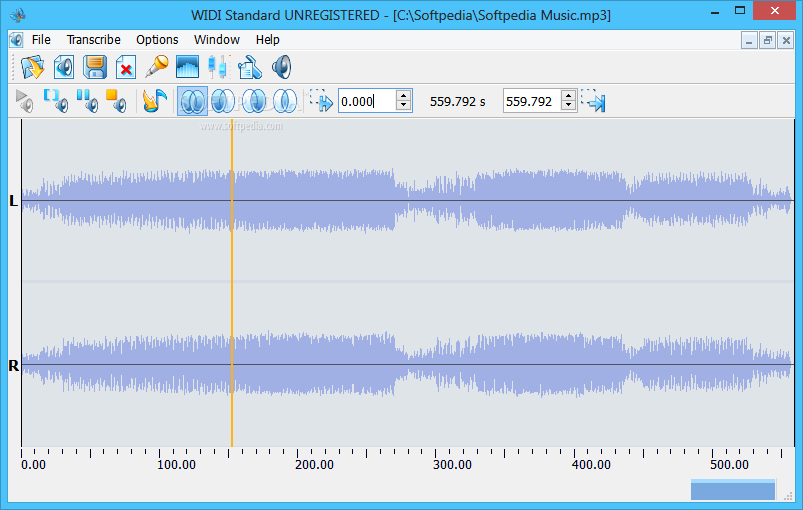Open the Help menu
Viewport: 803px width, 510px height.
[267, 39]
